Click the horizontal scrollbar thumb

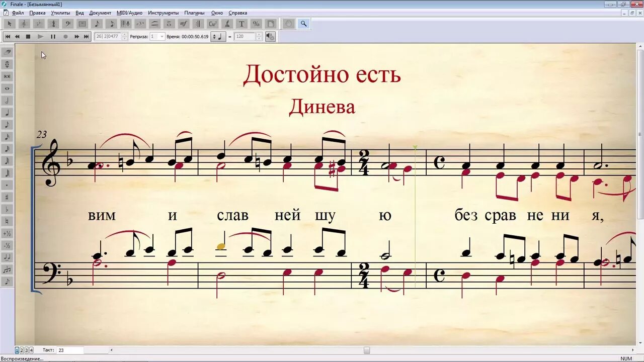pos(367,350)
